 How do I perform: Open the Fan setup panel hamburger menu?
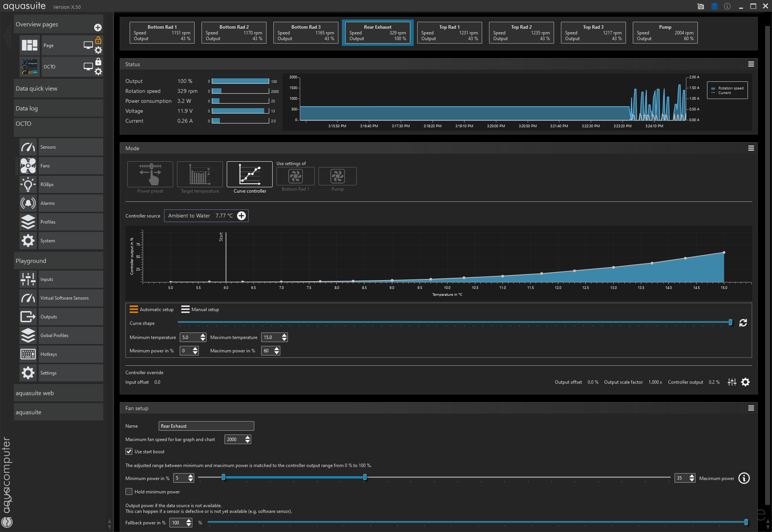coord(751,408)
